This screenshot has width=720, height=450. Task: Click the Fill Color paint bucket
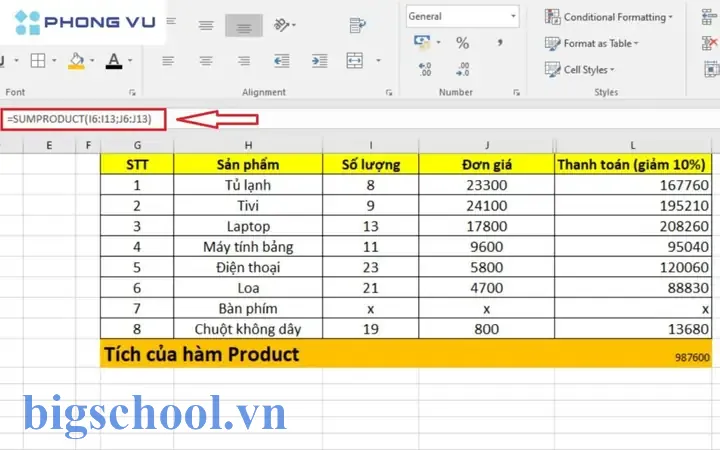pos(76,60)
